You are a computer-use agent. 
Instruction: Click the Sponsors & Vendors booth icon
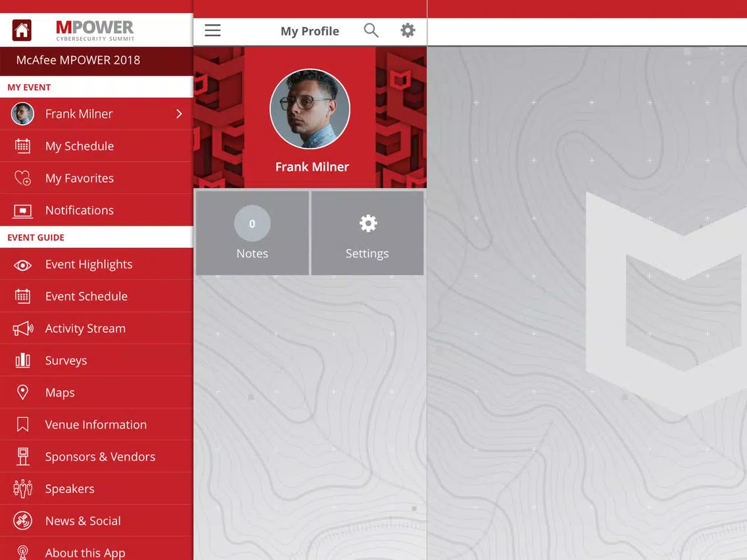tap(22, 457)
